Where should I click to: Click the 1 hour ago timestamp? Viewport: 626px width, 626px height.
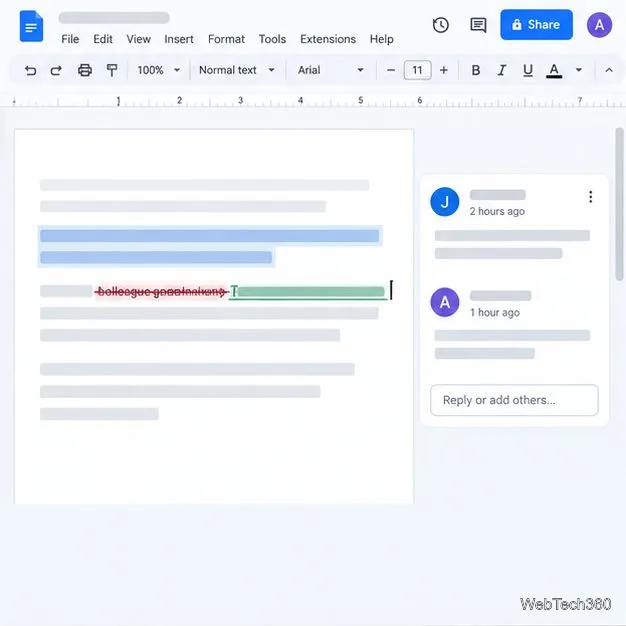495,312
